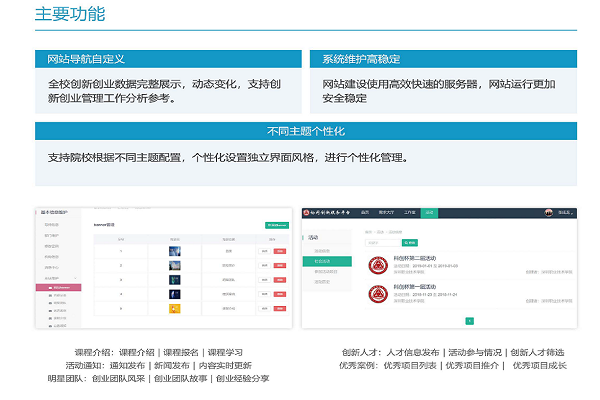Select the pink highlighted banner sidebar item
This screenshot has width=600, height=400.
click(59, 287)
